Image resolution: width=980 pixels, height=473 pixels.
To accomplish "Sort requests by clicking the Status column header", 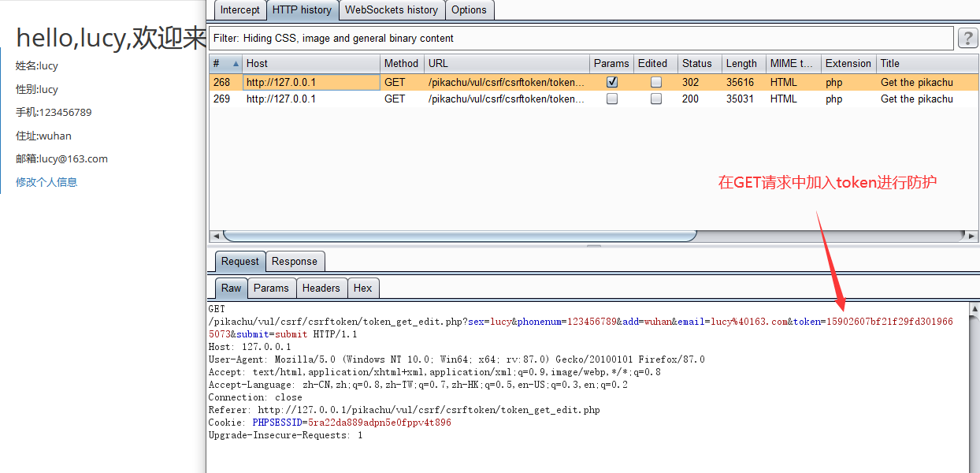I will coord(697,63).
